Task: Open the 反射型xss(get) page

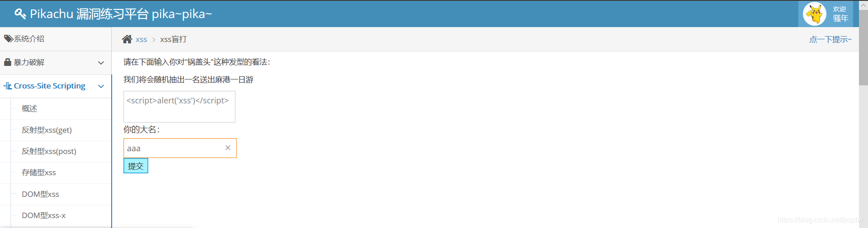Action: pos(47,130)
